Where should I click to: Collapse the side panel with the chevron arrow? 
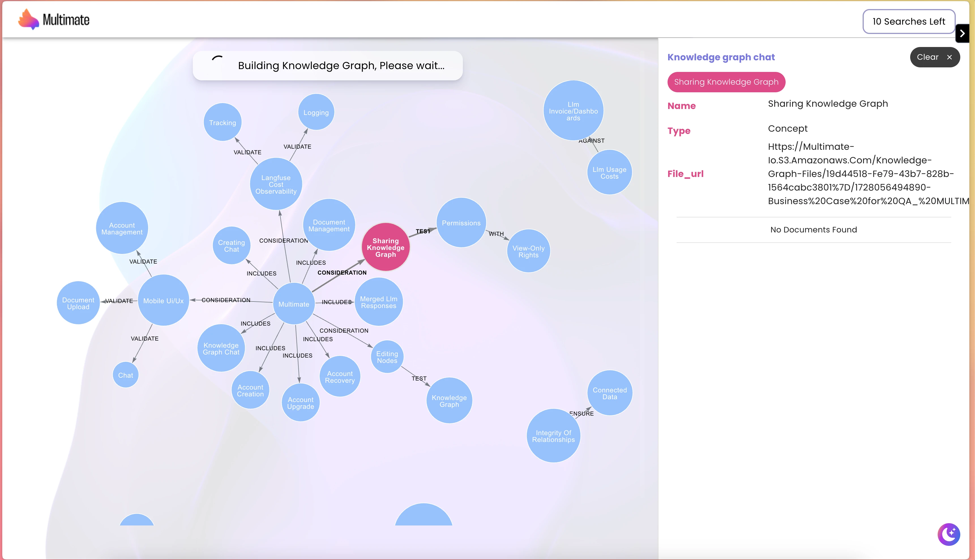[x=962, y=33]
